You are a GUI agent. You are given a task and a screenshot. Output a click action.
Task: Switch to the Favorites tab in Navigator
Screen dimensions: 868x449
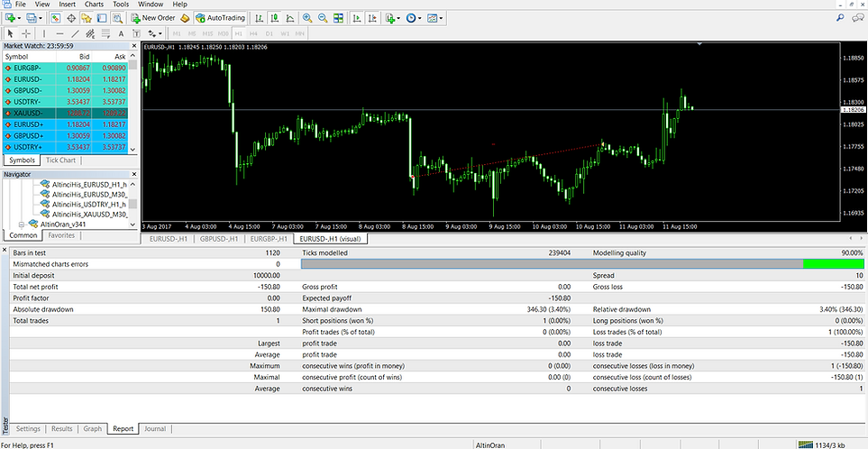[61, 235]
